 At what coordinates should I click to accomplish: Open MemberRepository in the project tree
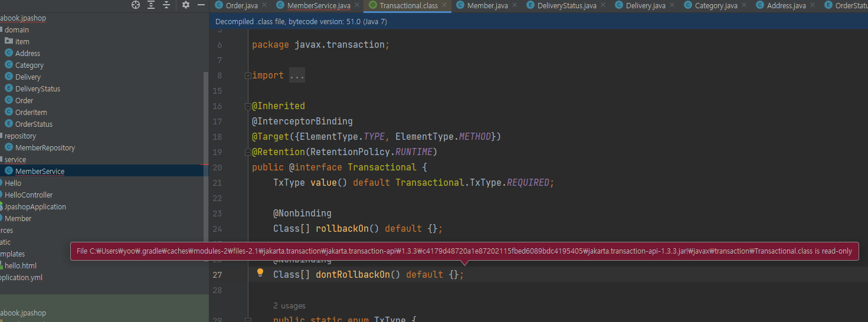click(45, 147)
